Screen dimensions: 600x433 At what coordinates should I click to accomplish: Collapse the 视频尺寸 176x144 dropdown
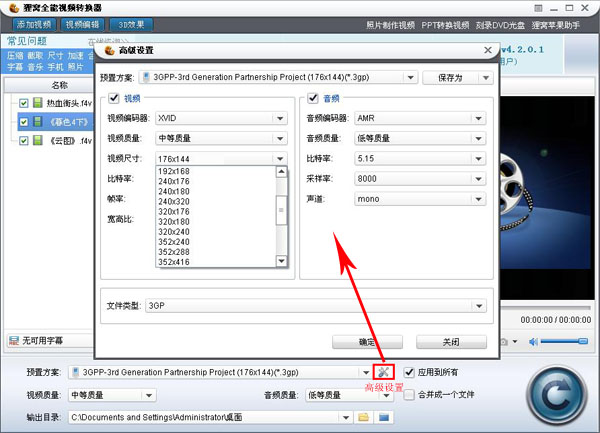[x=280, y=158]
